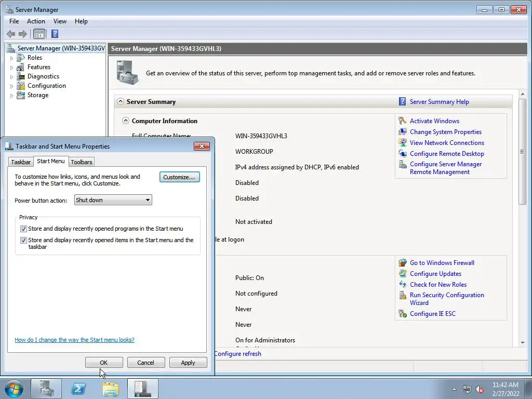Click the Apply button
The height and width of the screenshot is (399, 532).
tap(188, 362)
